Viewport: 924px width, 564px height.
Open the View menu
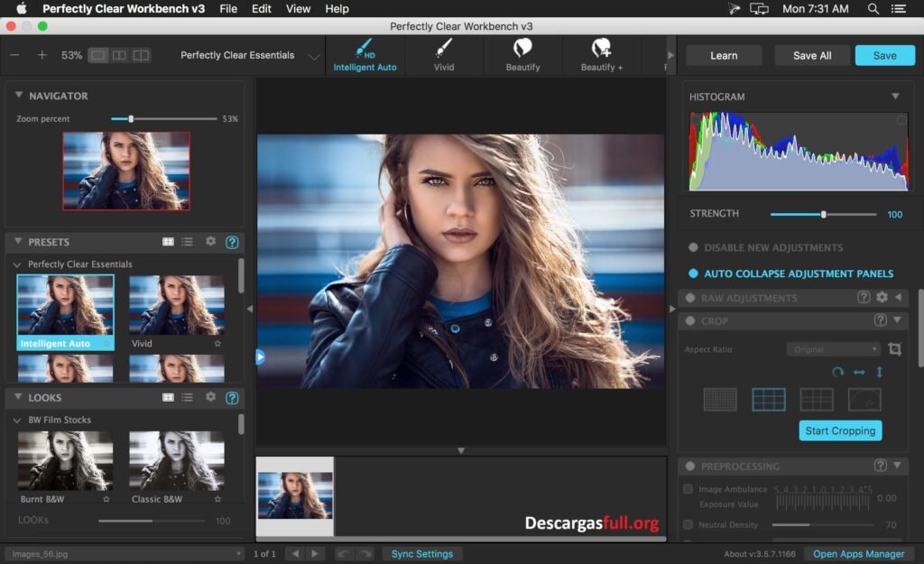[x=298, y=9]
